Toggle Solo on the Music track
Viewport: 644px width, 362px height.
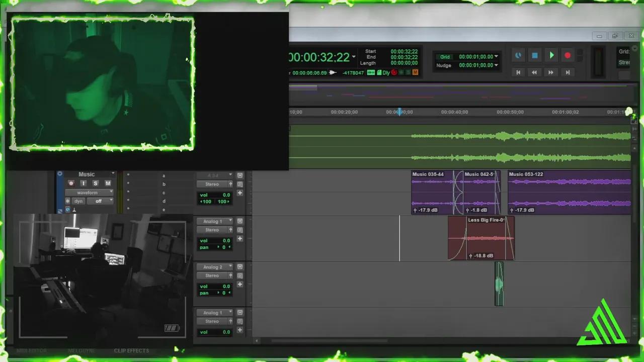click(x=95, y=184)
